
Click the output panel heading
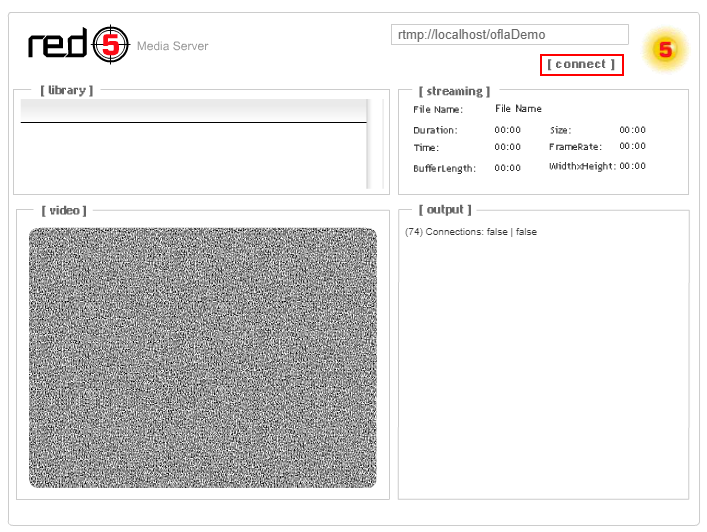(x=445, y=210)
